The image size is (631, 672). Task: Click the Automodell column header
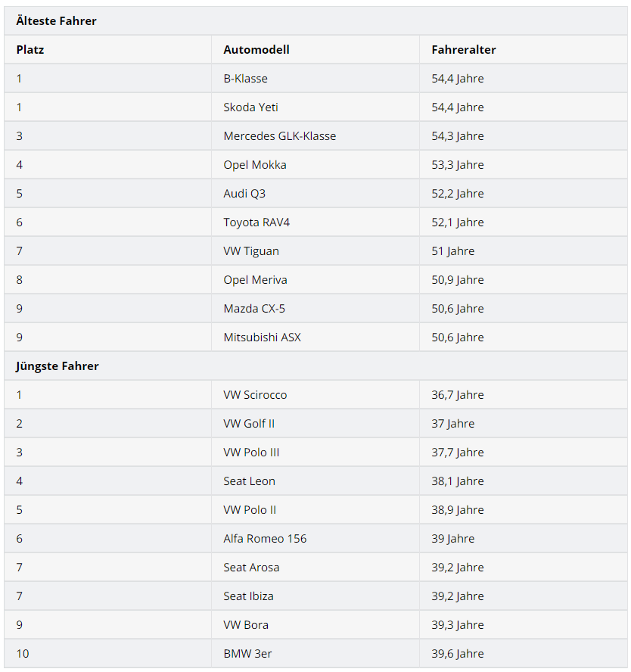pyautogui.click(x=256, y=50)
